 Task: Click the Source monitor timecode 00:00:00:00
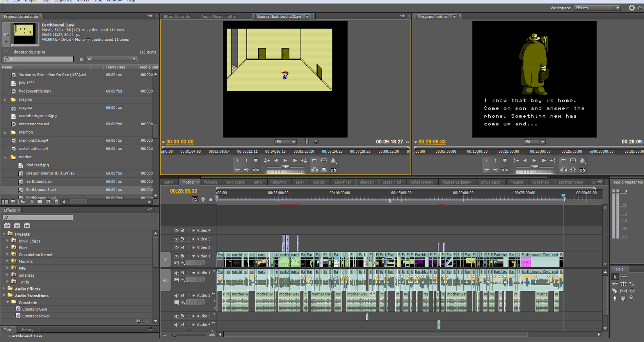pyautogui.click(x=180, y=142)
